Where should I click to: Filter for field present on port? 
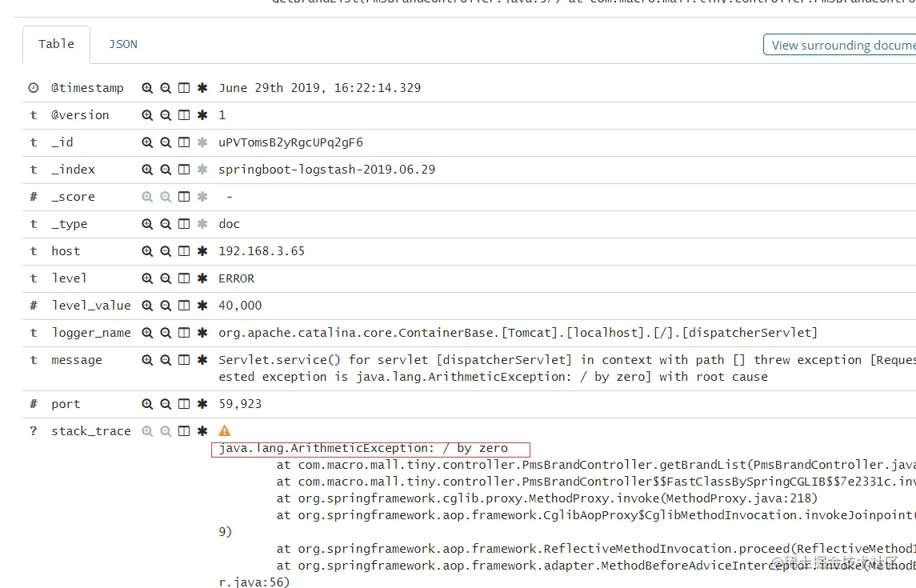pyautogui.click(x=202, y=404)
